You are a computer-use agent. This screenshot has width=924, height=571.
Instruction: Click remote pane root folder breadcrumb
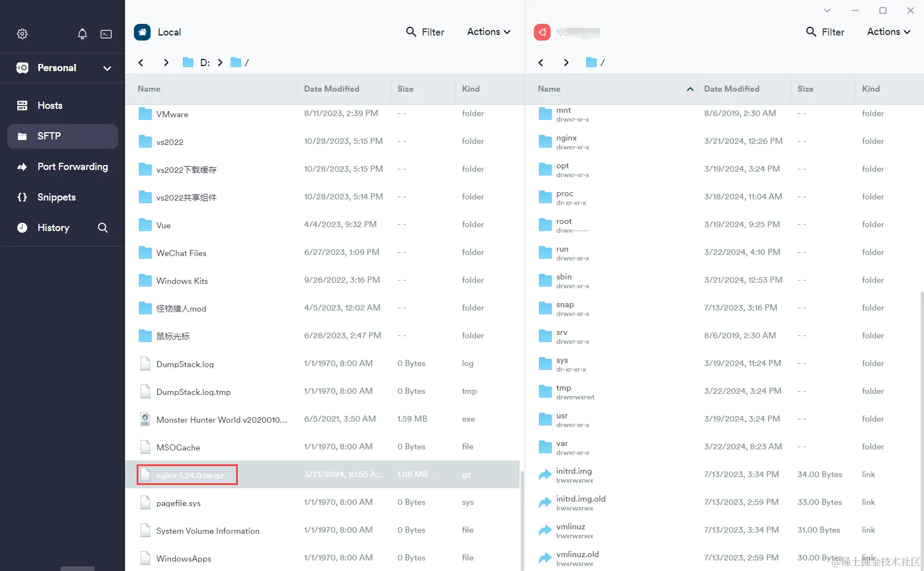pyautogui.click(x=595, y=62)
